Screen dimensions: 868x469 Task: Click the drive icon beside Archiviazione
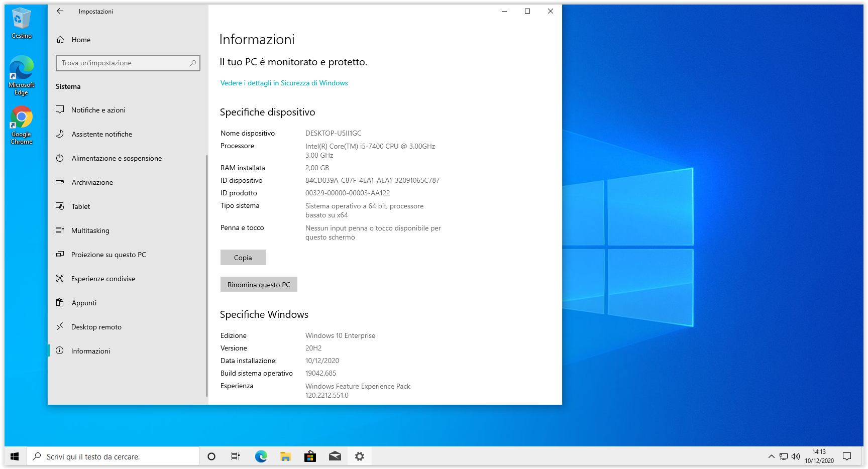pos(60,182)
